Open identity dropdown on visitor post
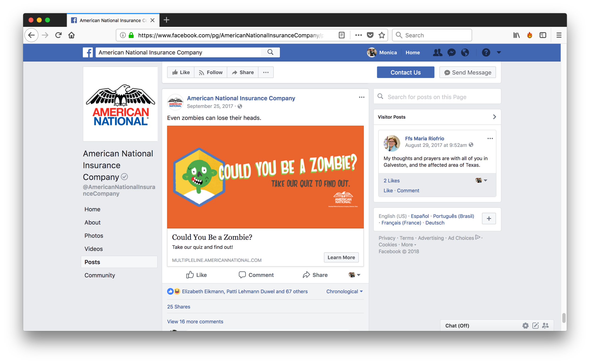Viewport: 590px width, 364px height. pos(481,180)
